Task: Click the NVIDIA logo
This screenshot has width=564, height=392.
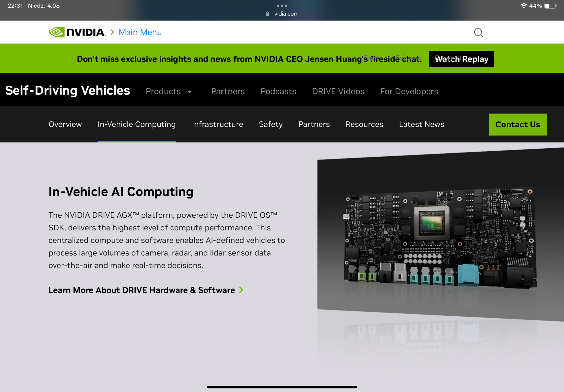Action: [x=77, y=32]
